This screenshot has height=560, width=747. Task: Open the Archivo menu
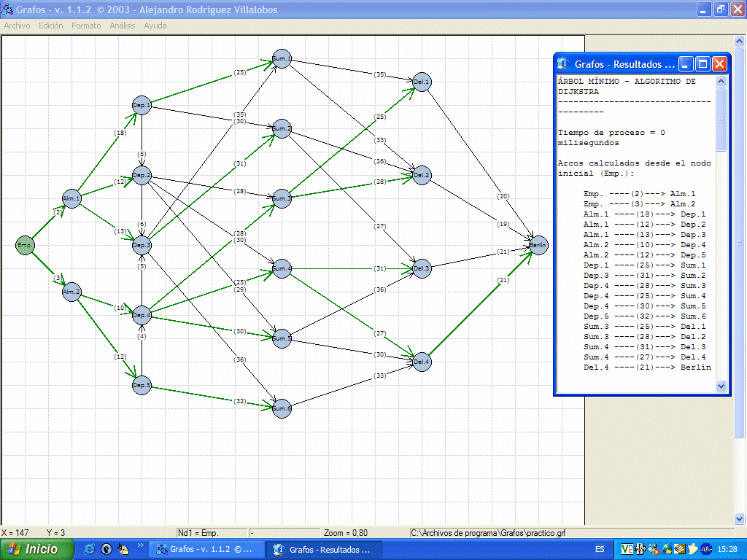coord(17,26)
